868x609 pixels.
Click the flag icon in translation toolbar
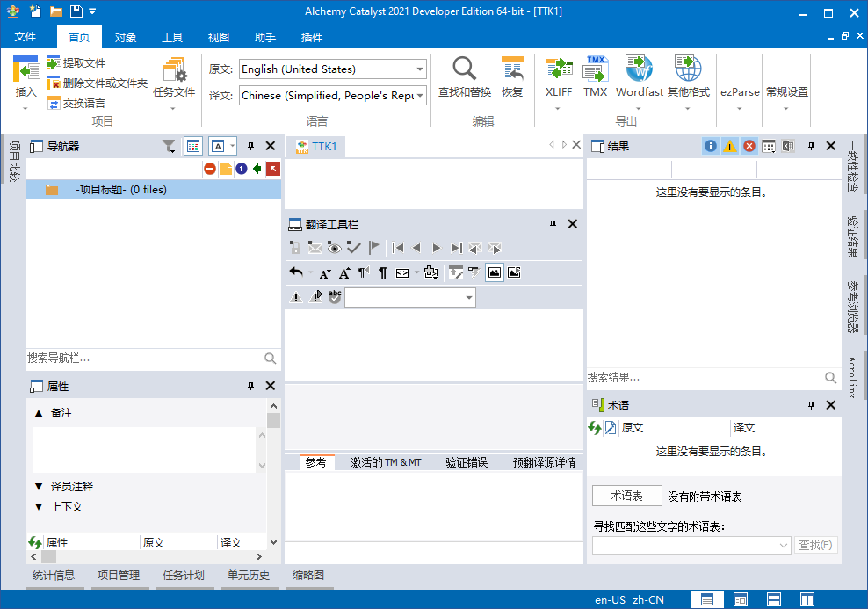[x=373, y=248]
